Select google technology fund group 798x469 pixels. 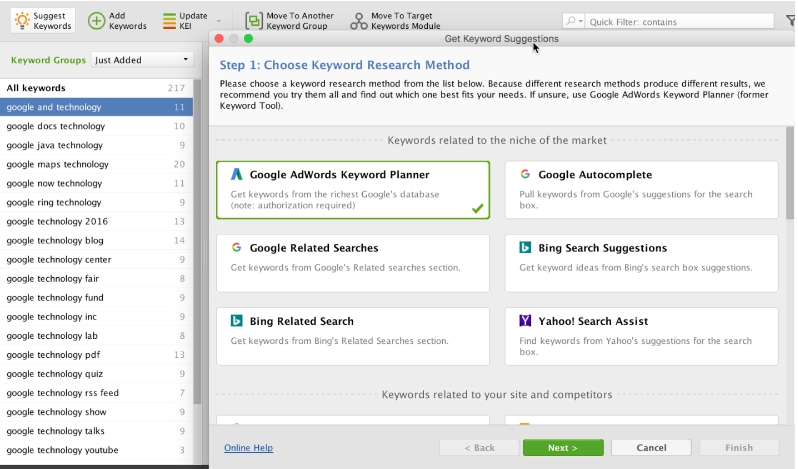pyautogui.click(x=96, y=298)
